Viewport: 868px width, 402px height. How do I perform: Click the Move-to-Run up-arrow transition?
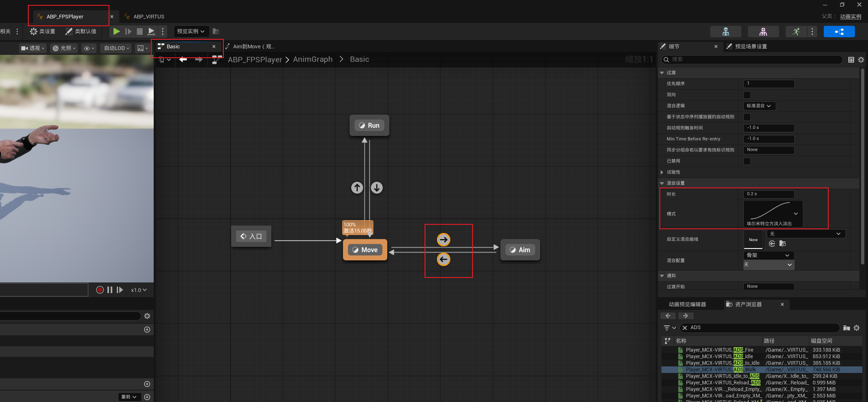[x=357, y=187]
